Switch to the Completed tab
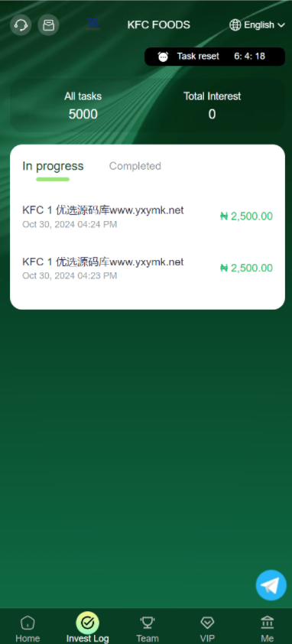Image resolution: width=292 pixels, height=644 pixels. [135, 166]
